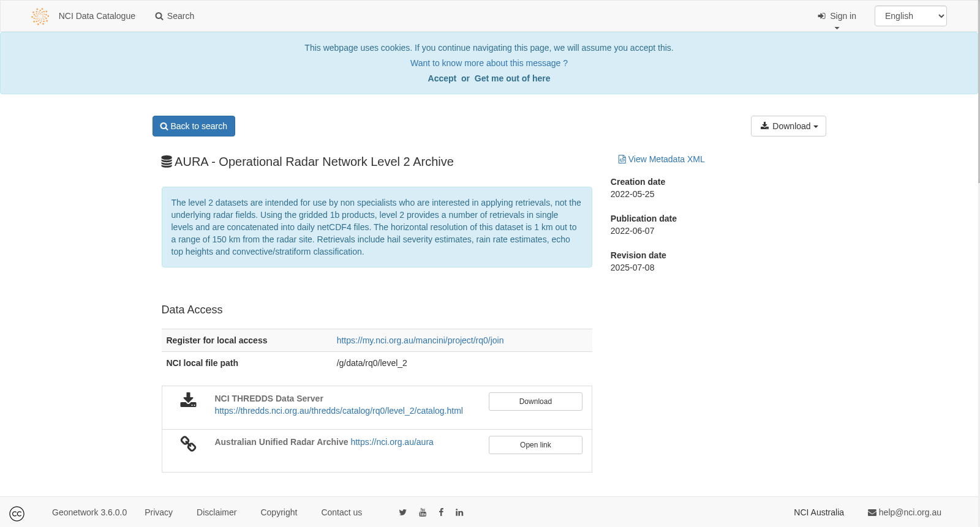980x527 pixels.
Task: Open the Disclaimer footer link
Action: pyautogui.click(x=216, y=512)
